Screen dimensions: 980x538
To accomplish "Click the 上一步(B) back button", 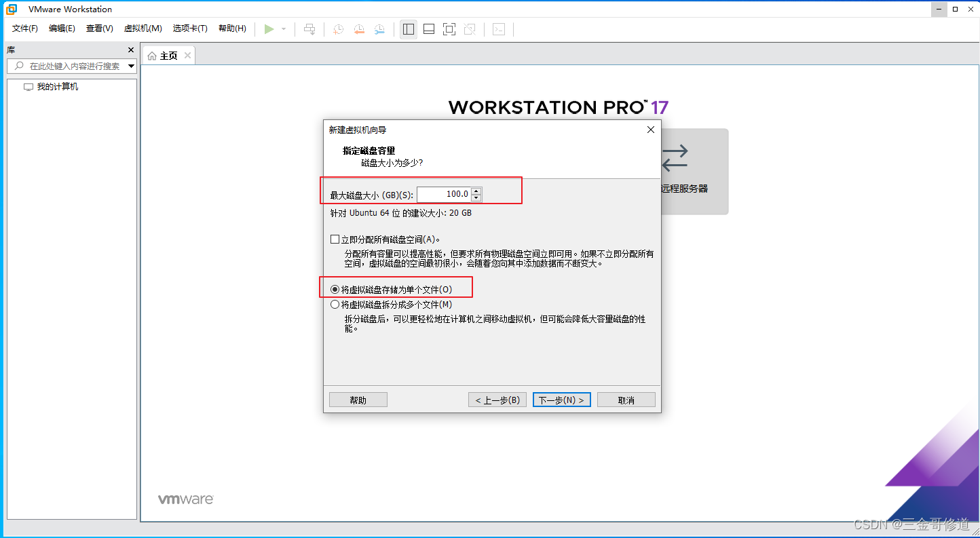I will [x=497, y=400].
